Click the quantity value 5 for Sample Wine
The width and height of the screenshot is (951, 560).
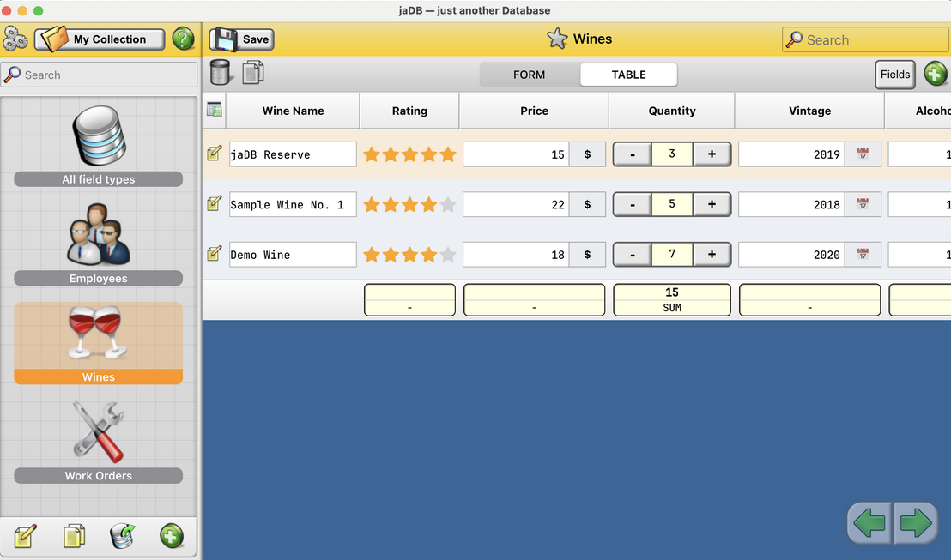point(672,204)
